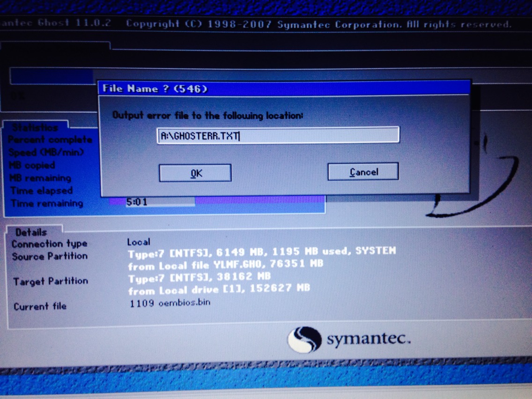Image resolution: width=532 pixels, height=399 pixels.
Task: Select the Details panel tab label
Action: click(x=31, y=232)
